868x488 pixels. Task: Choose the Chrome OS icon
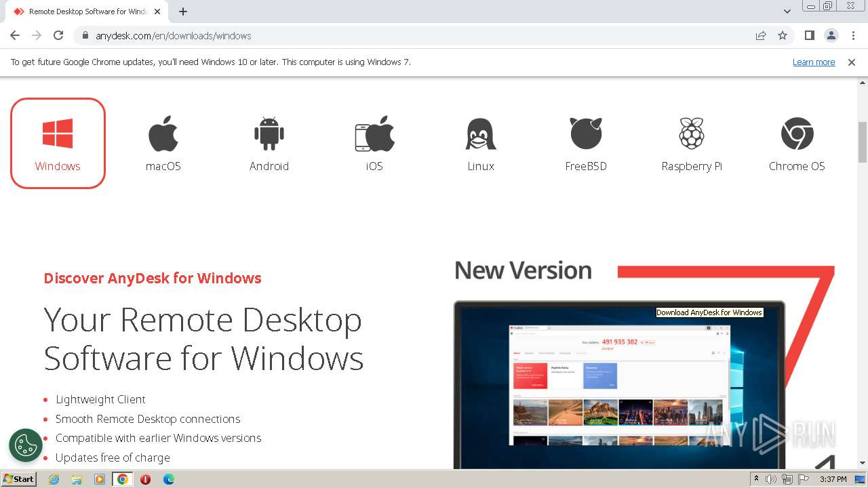797,134
